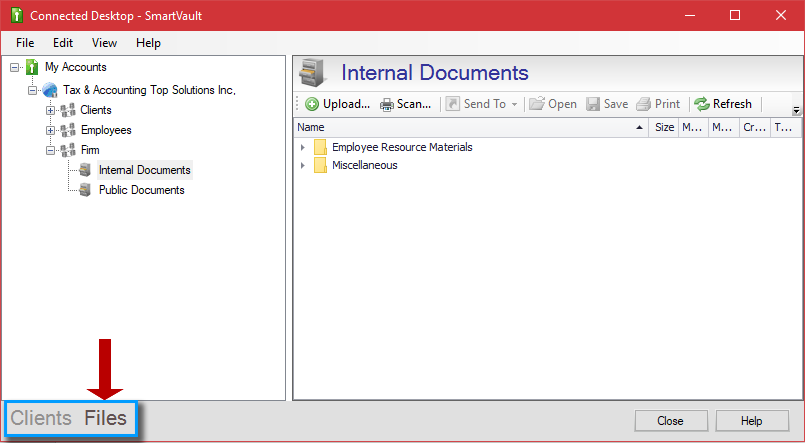Click the Scan printer icon
805x443 pixels.
[x=387, y=105]
